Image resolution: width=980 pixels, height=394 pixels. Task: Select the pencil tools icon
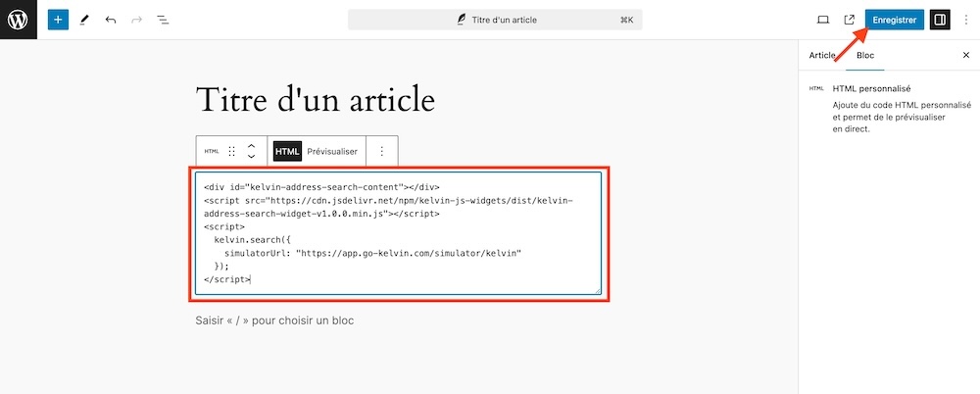[x=84, y=20]
